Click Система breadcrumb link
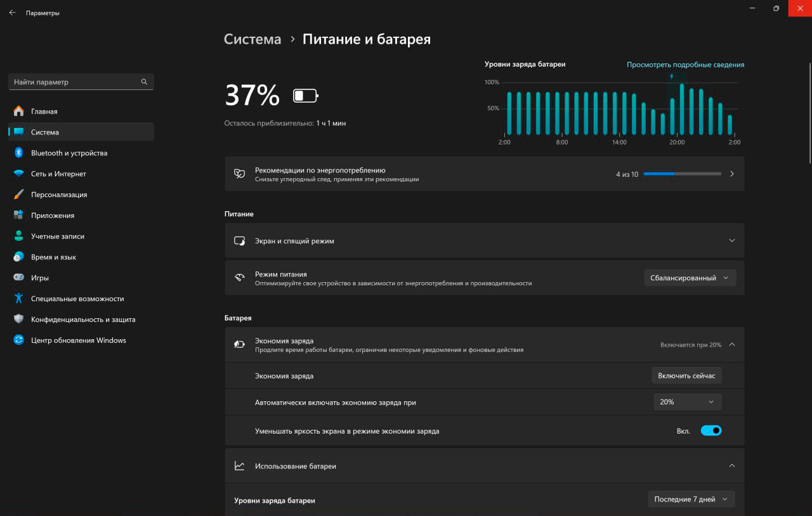Screen dimensions: 812x516 [x=252, y=39]
